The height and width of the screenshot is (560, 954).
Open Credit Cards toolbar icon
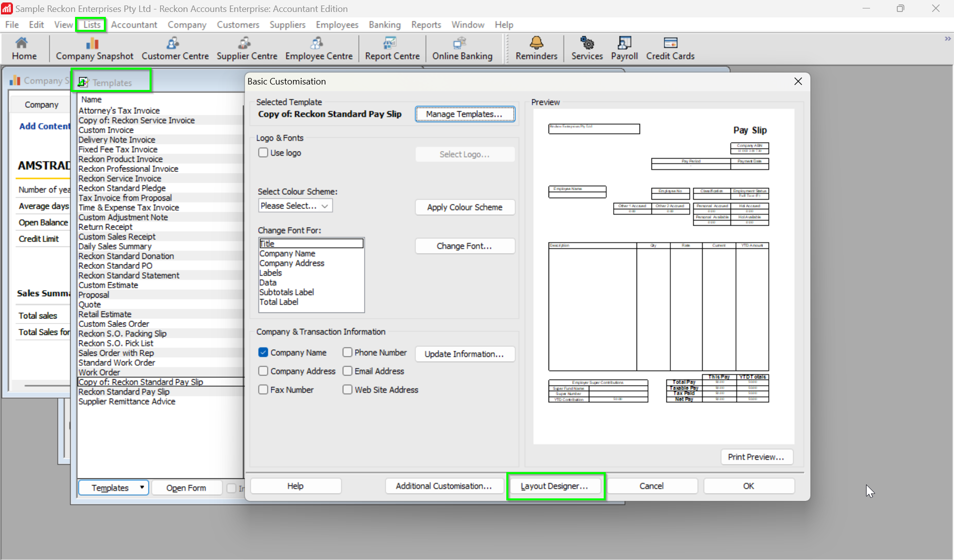pos(670,49)
